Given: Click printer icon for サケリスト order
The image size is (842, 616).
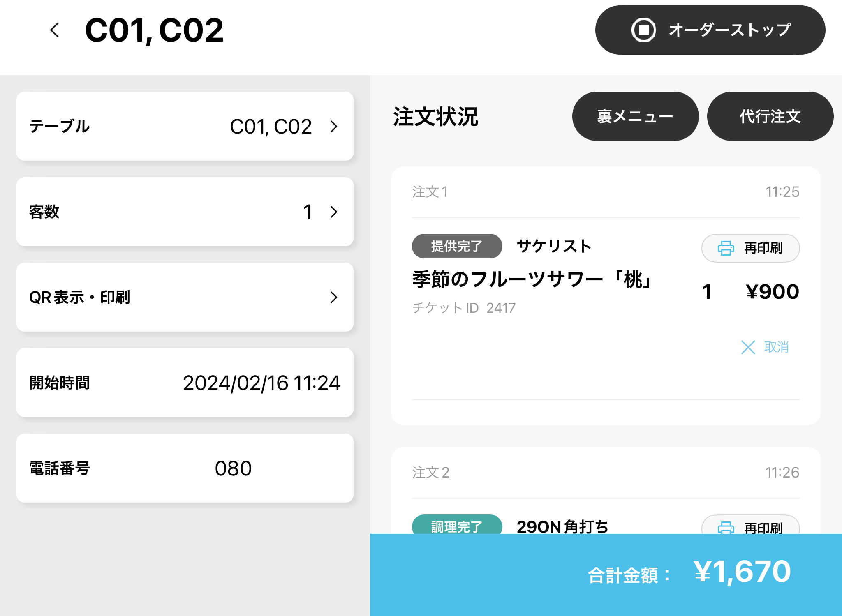Looking at the screenshot, I should (726, 248).
